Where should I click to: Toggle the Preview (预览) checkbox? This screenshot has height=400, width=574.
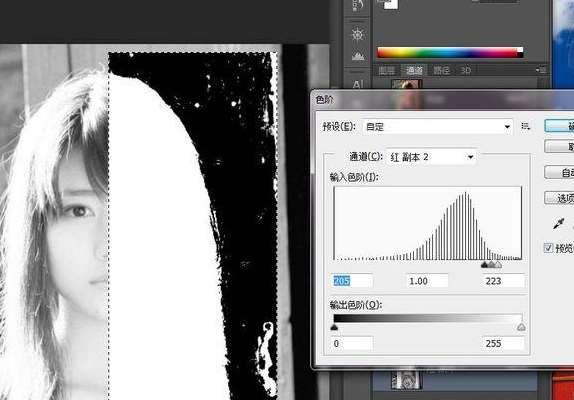point(548,248)
